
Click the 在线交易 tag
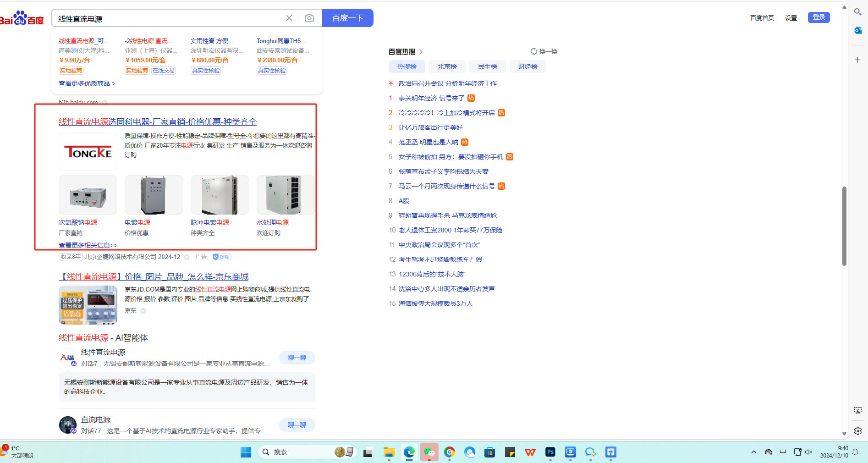[164, 71]
